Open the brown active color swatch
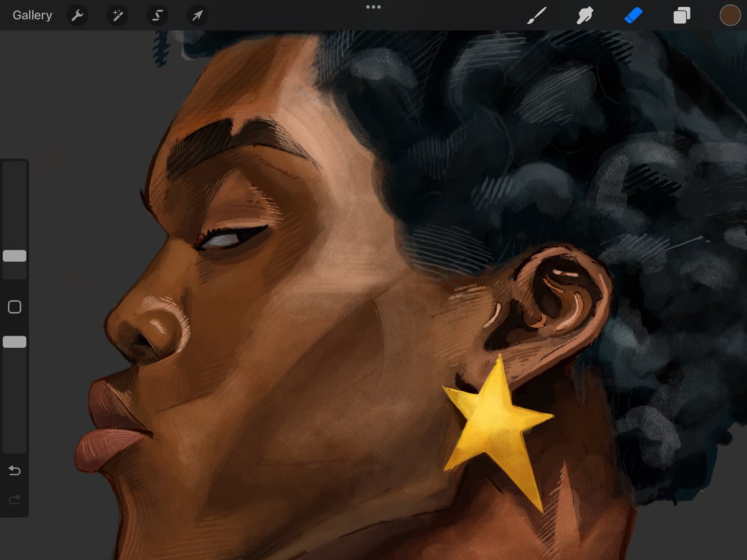 tap(730, 16)
